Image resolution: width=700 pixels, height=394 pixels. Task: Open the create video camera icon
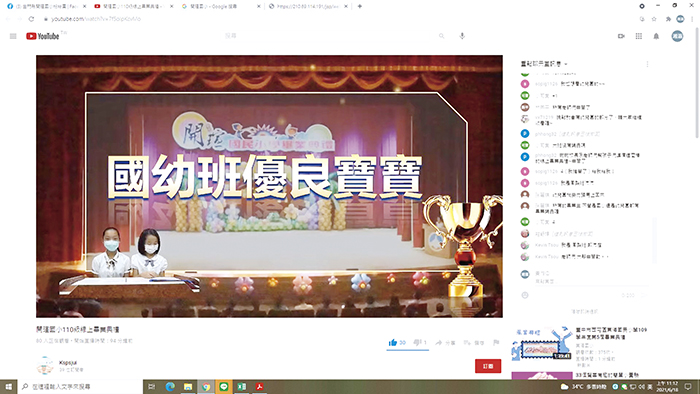tap(621, 36)
